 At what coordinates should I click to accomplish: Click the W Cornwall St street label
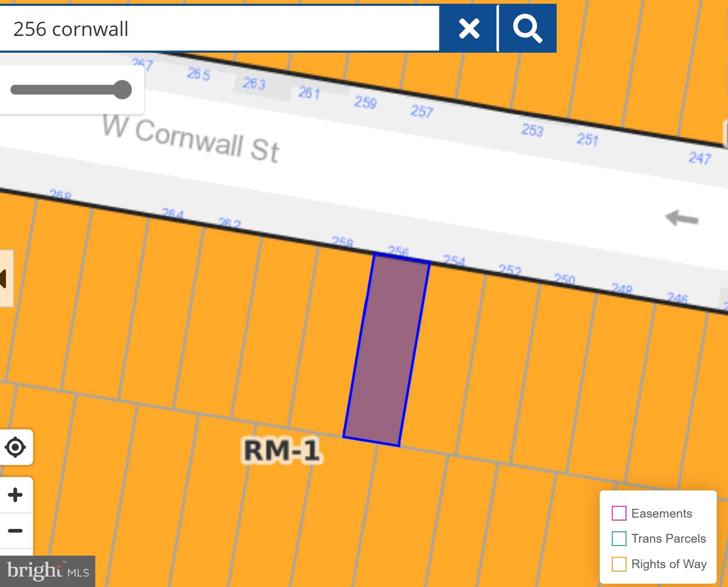pyautogui.click(x=191, y=139)
